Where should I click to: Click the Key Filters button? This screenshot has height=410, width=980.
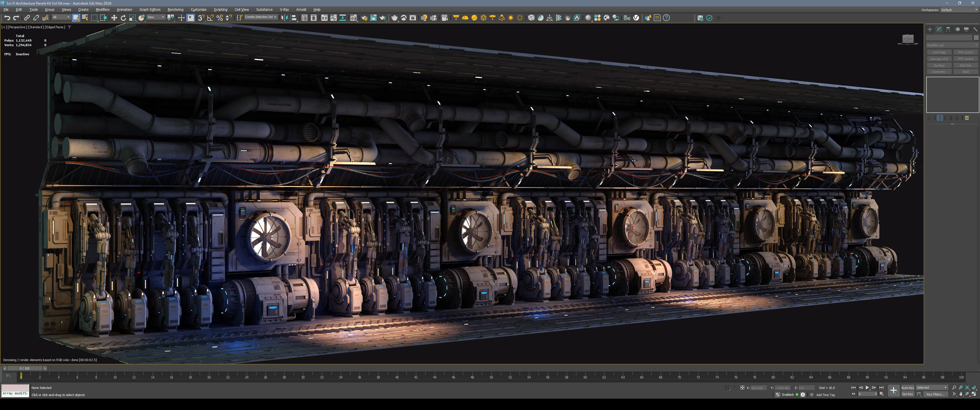click(x=935, y=394)
